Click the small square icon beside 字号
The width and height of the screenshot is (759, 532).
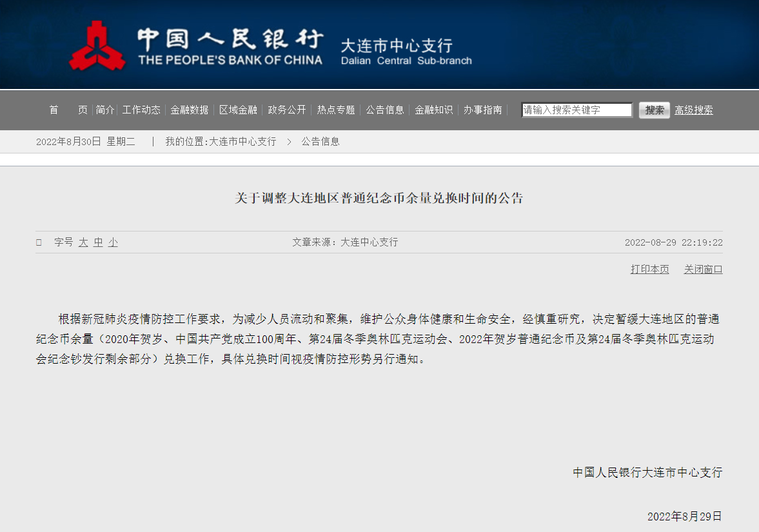[39, 242]
